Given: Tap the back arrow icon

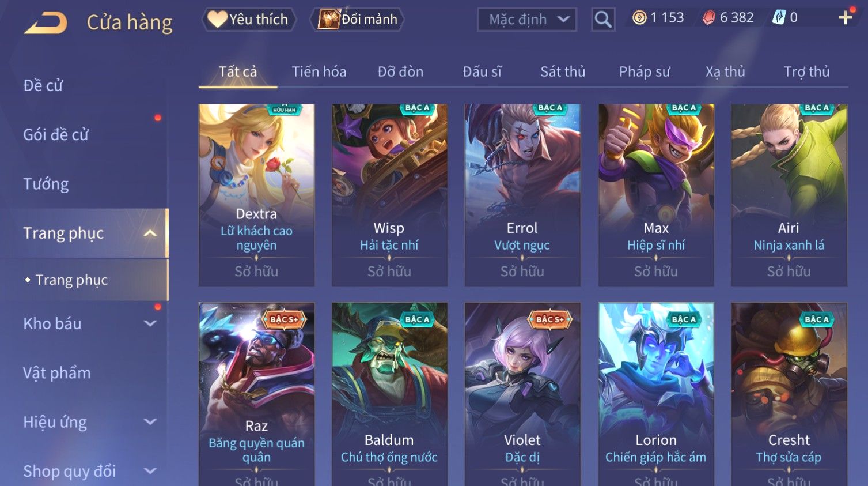Looking at the screenshot, I should pyautogui.click(x=46, y=22).
